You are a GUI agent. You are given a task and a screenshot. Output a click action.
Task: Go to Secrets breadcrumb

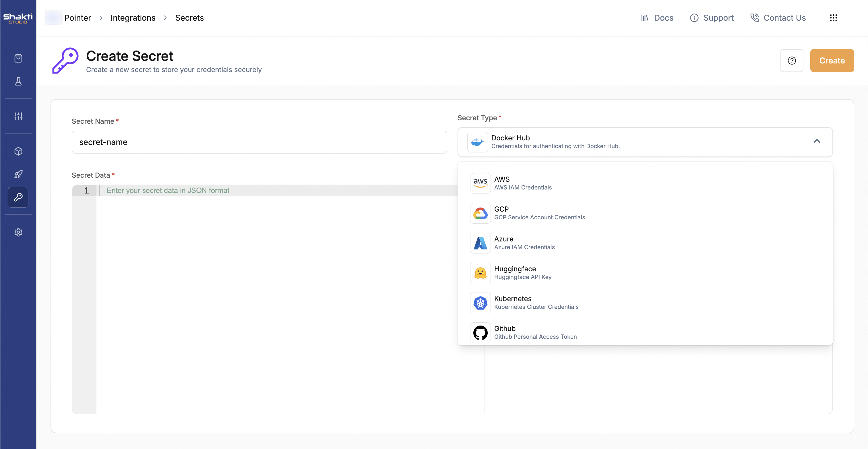[189, 18]
